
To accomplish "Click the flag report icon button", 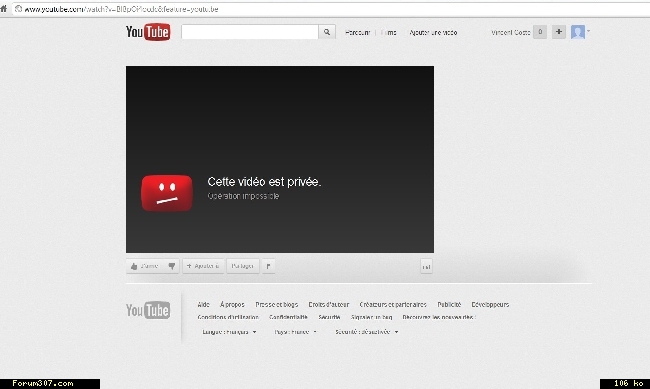I will pos(268,266).
